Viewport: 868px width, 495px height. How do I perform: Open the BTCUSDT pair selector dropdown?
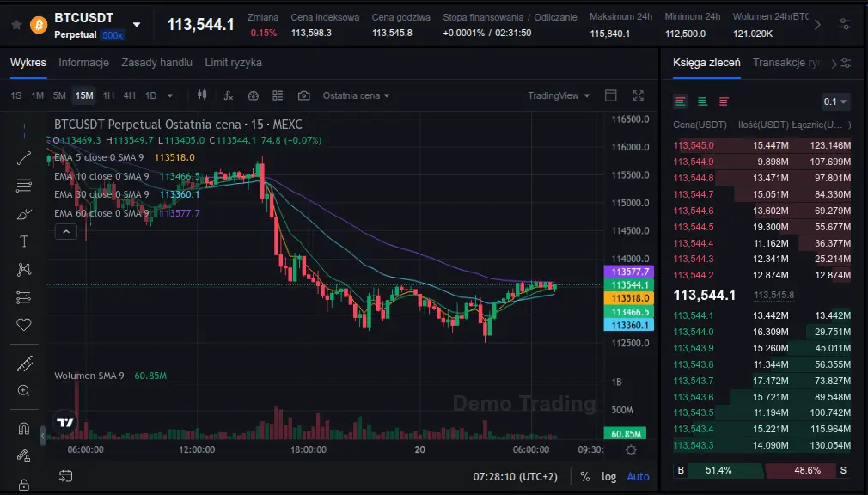tap(137, 24)
